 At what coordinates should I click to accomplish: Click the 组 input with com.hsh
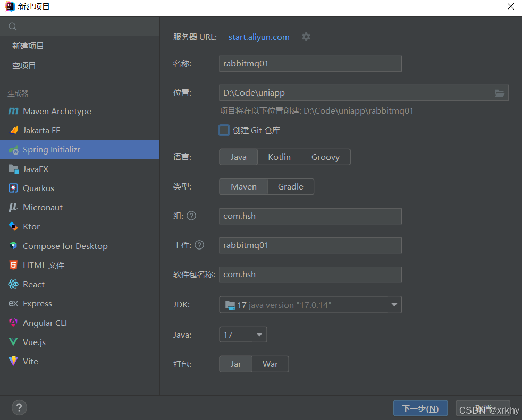[x=310, y=216]
